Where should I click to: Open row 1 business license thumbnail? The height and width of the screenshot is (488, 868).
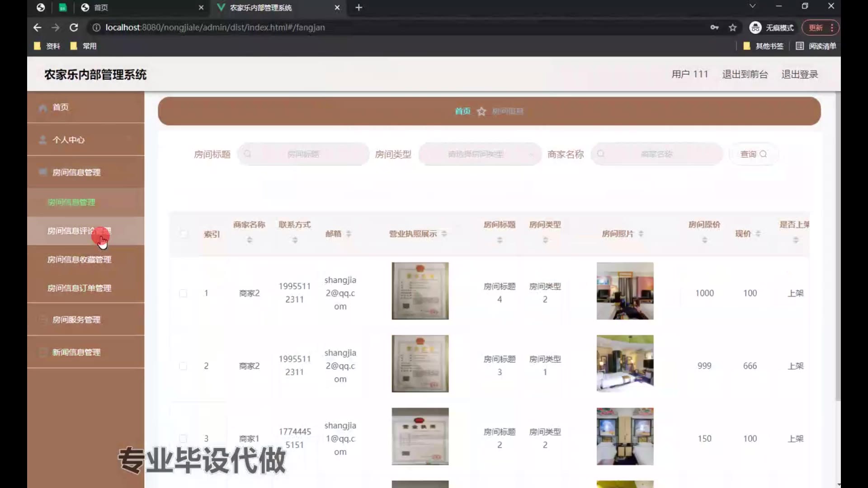(x=420, y=291)
